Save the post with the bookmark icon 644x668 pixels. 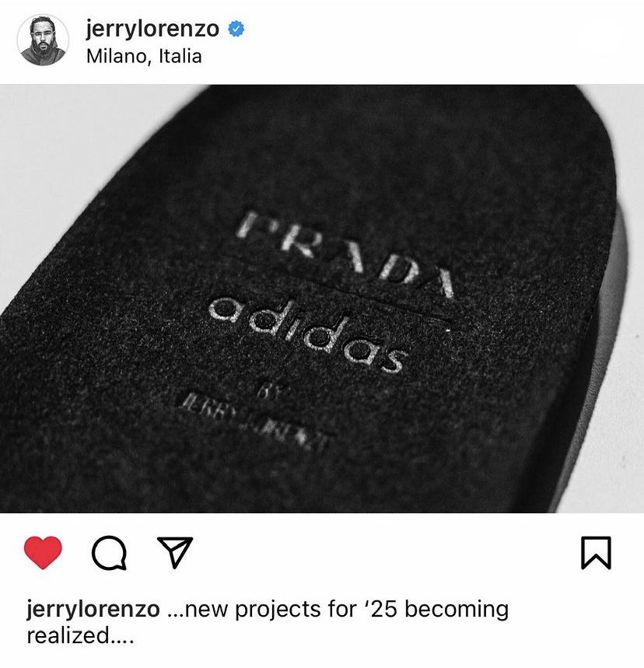[x=597, y=553]
